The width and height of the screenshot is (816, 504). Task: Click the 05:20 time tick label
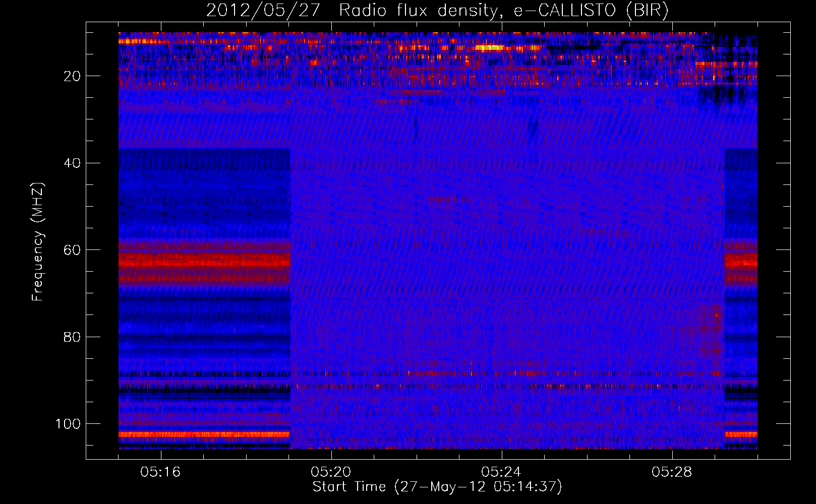(x=331, y=472)
